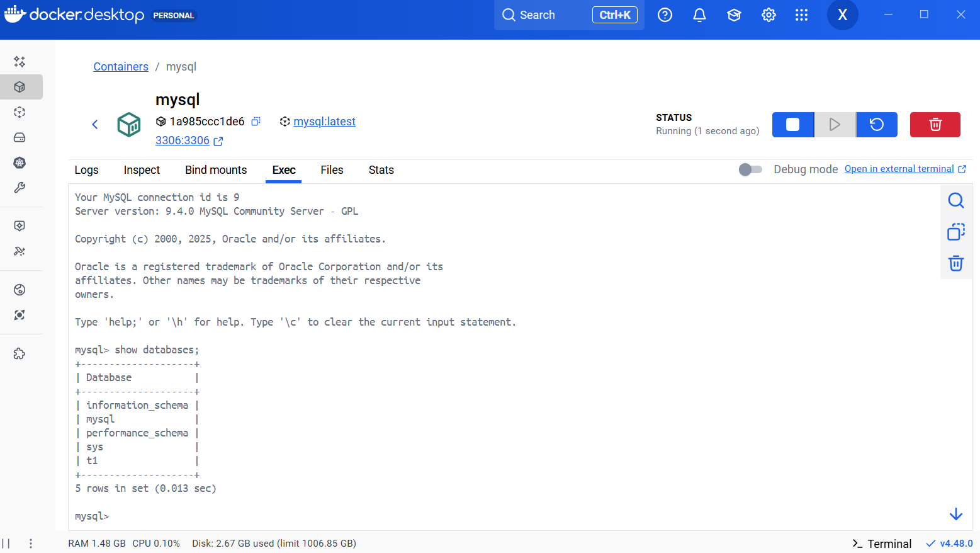Click the engine pause icon in status bar
Viewport: 980px width, 553px height.
pos(6,544)
